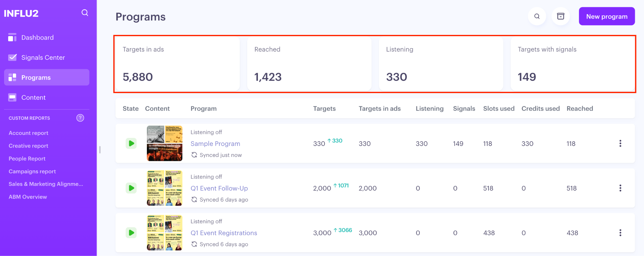
Task: Open Account report in sidebar
Action: tap(29, 133)
